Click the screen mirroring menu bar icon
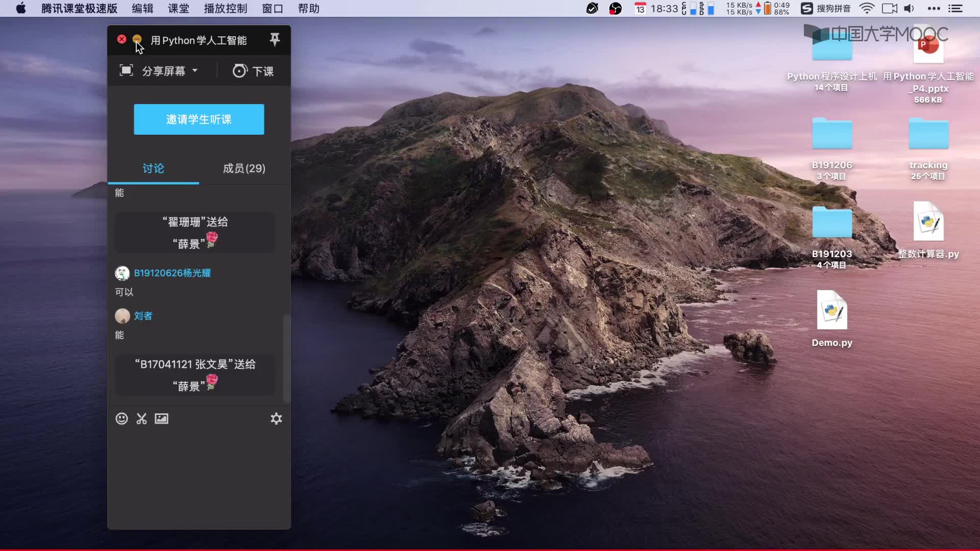 click(890, 8)
